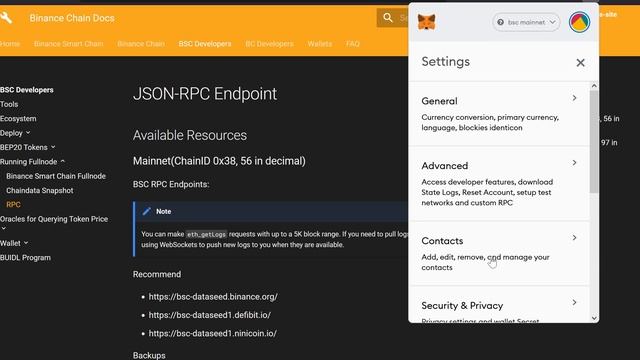The image size is (640, 360).
Task: Click the settings scrollbar up arrow
Action: [594, 86]
